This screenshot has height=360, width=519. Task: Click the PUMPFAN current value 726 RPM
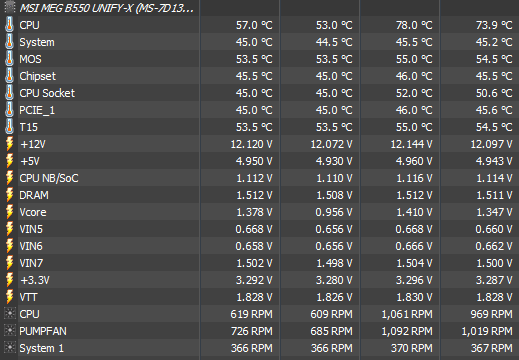252,331
